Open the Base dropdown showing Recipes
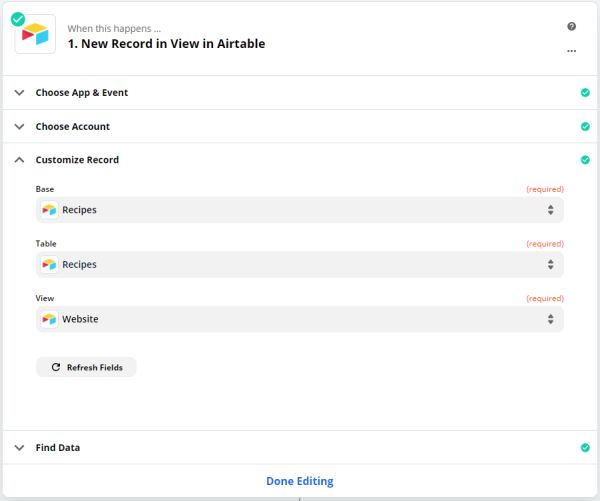This screenshot has width=600, height=501. pyautogui.click(x=300, y=210)
